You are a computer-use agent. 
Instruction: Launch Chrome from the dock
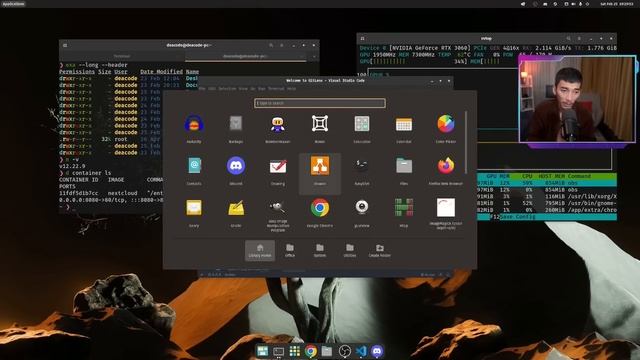pyautogui.click(x=311, y=351)
